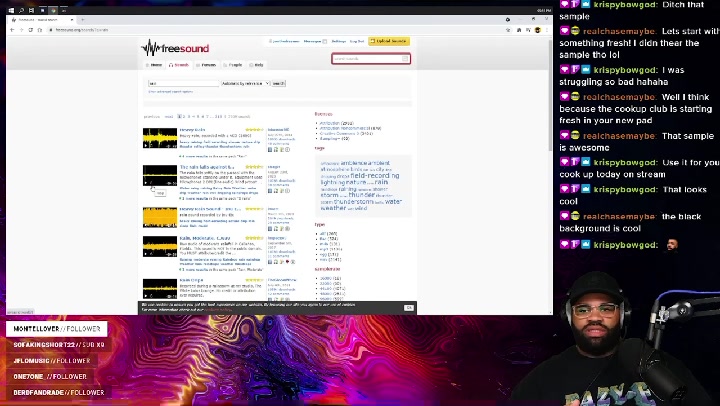The height and width of the screenshot is (406, 720).
Task: Click the red icon in Rain, Moderate info row
Action: point(287,262)
